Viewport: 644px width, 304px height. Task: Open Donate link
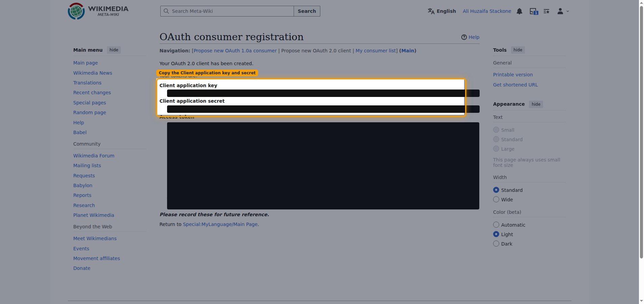82,268
